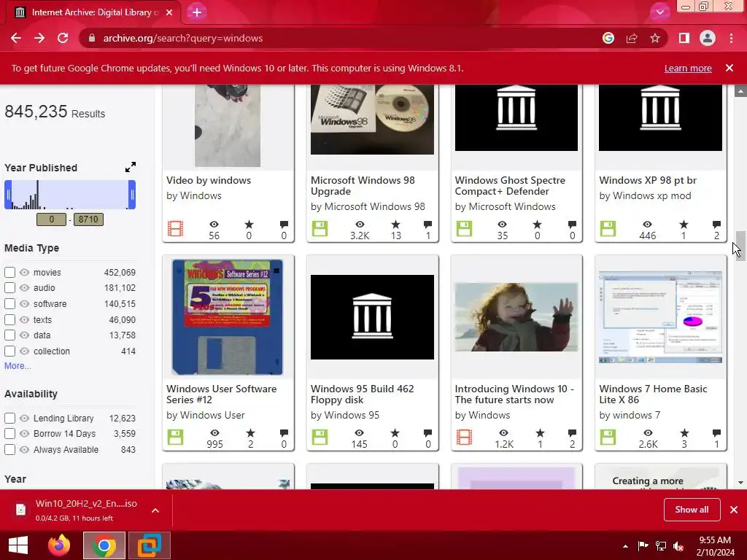Toggle the eye icon for Lending Library
Screen dimensions: 747x560
(24, 418)
